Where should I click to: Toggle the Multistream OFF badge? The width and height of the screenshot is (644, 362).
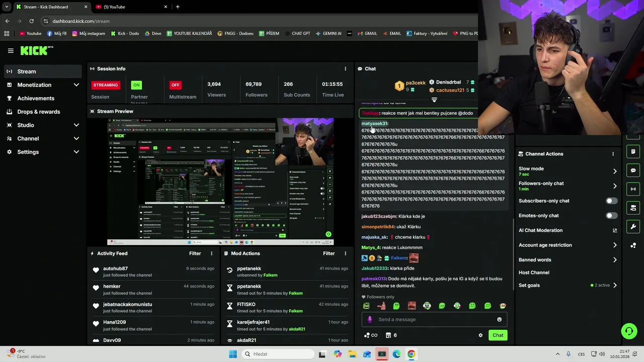point(175,85)
